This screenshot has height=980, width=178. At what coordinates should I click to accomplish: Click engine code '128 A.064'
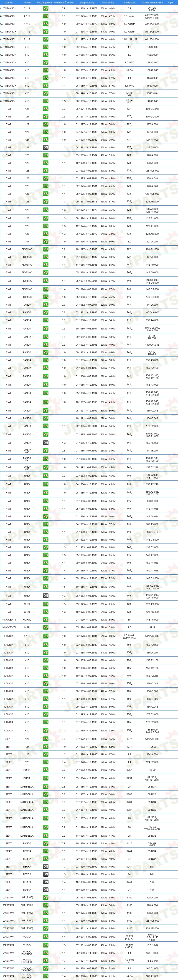152,905
